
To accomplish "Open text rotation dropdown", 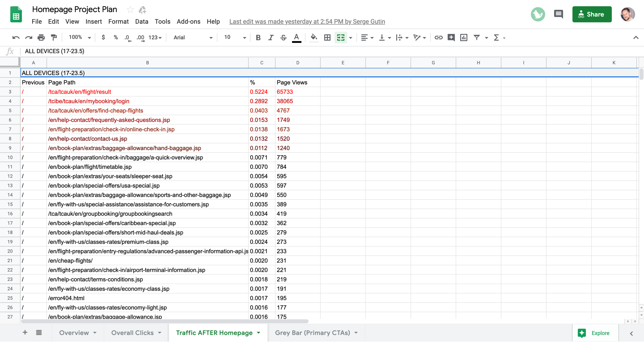I will pyautogui.click(x=419, y=38).
